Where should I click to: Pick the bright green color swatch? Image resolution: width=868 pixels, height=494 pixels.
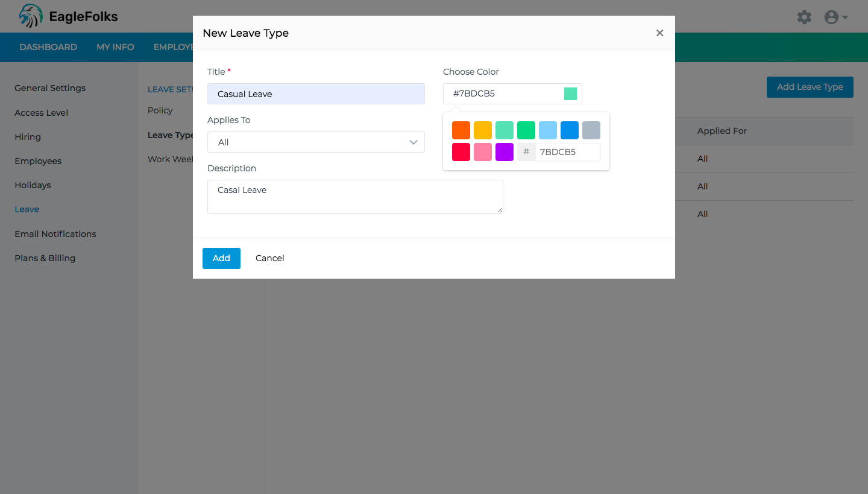tap(526, 130)
